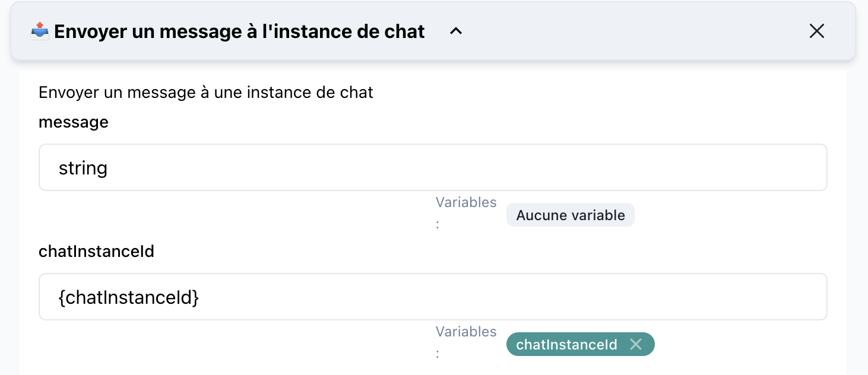Collapse the panel with the chevron arrow
868x375 pixels.
coord(455,31)
